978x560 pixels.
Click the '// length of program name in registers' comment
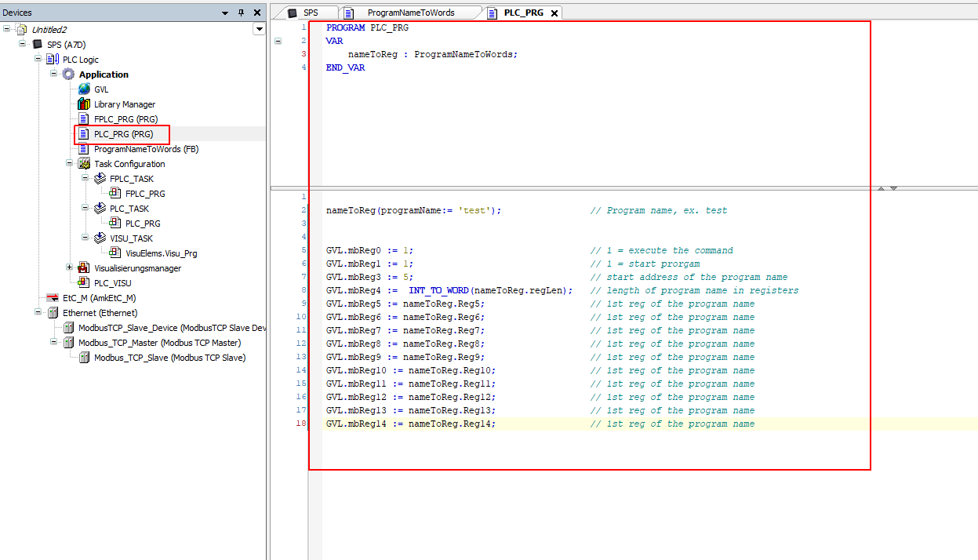(x=694, y=290)
